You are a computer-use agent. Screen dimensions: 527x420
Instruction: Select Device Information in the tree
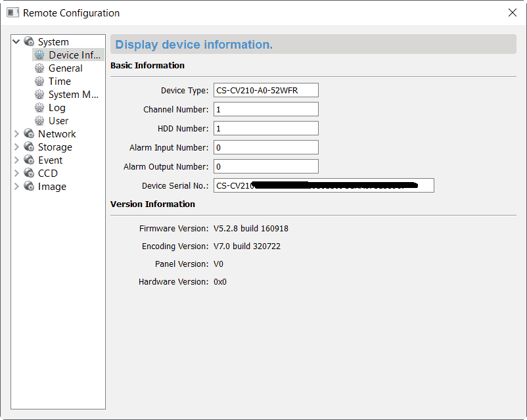[x=73, y=55]
